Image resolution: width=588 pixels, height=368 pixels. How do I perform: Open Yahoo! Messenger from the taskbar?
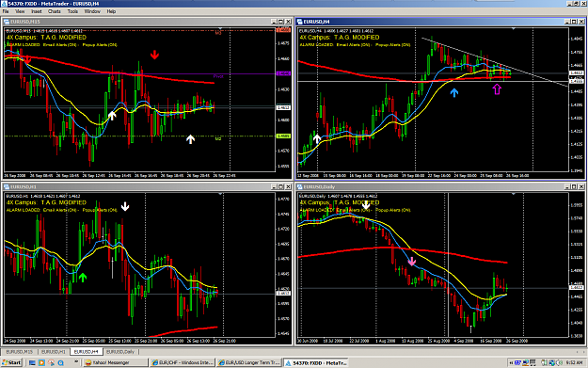pos(115,362)
